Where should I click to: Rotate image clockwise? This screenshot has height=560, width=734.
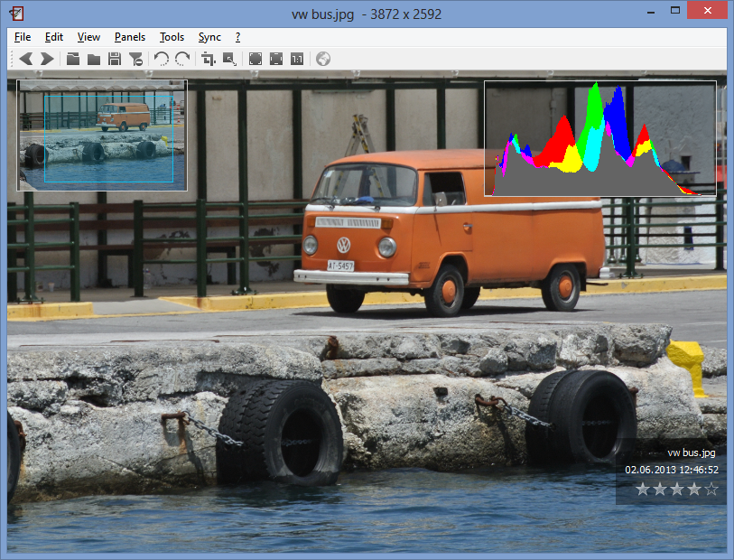click(x=182, y=60)
